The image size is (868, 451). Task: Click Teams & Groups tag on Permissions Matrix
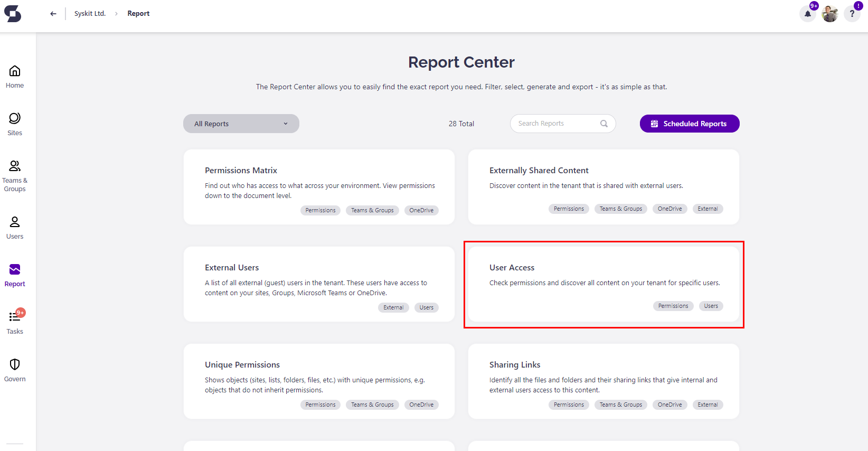tap(372, 210)
